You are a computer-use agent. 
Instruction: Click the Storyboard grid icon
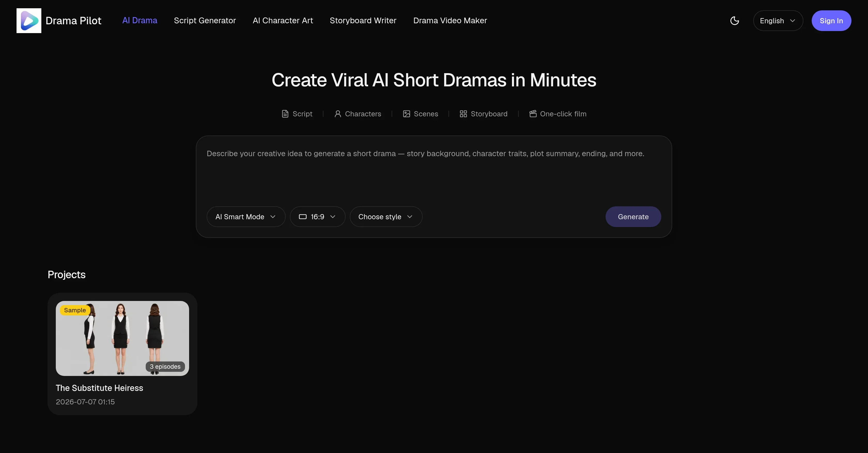(463, 114)
